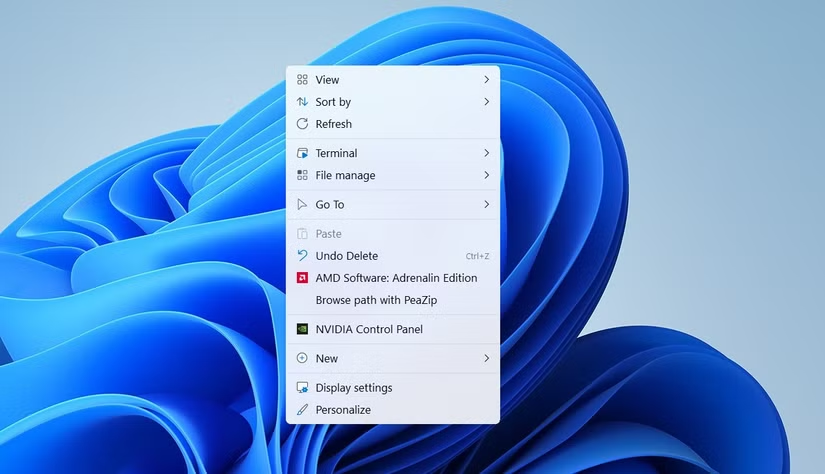
Task: Click the grid icon beside View
Action: click(x=302, y=80)
